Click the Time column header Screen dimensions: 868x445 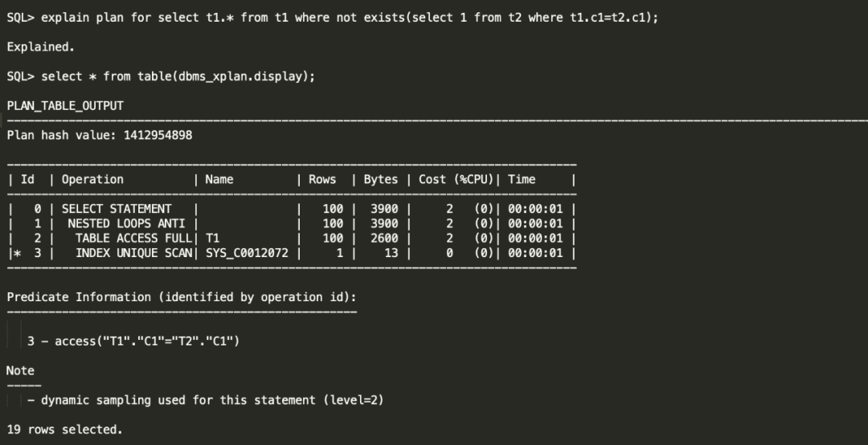pos(522,179)
